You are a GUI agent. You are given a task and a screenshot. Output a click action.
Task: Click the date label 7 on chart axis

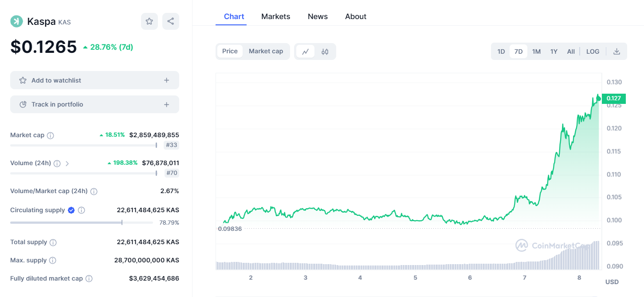(525, 278)
